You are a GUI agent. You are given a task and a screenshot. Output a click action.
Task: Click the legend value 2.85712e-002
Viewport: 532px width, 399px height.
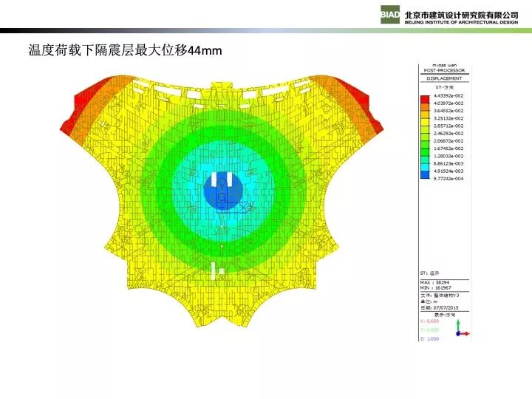449,126
